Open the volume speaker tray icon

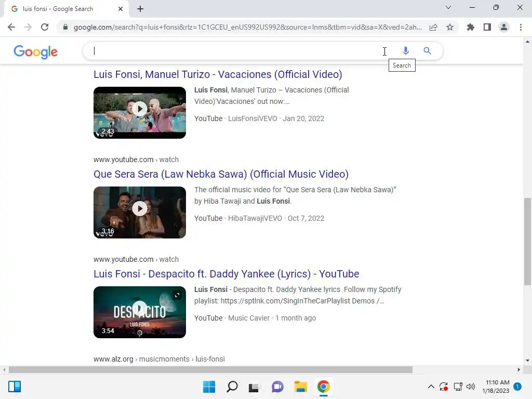tap(471, 387)
